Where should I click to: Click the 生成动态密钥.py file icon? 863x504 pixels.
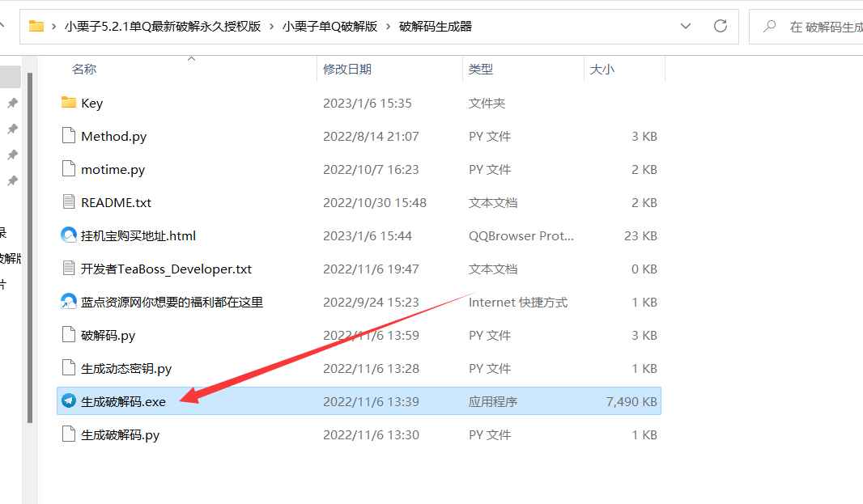[68, 367]
